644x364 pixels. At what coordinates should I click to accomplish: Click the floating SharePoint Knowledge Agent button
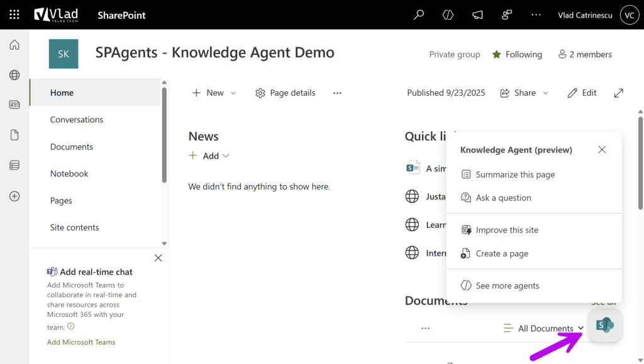[x=604, y=325]
